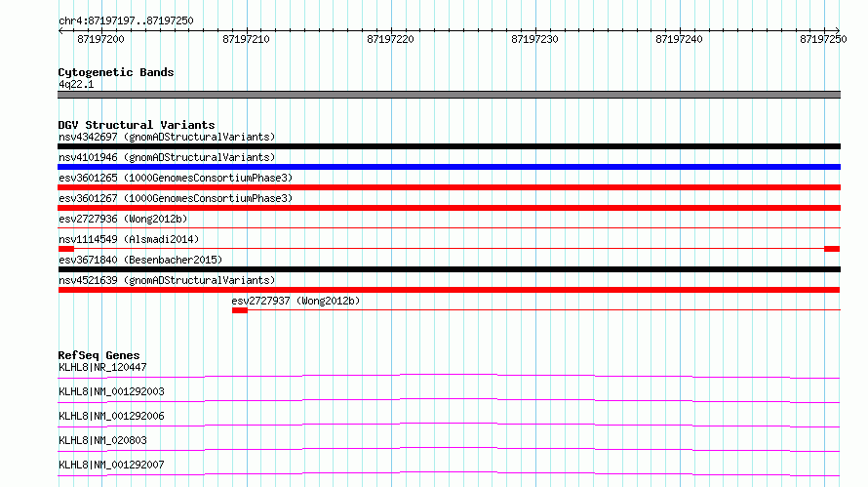Click the right red block of nsv1114549
The image size is (868, 487).
(832, 249)
